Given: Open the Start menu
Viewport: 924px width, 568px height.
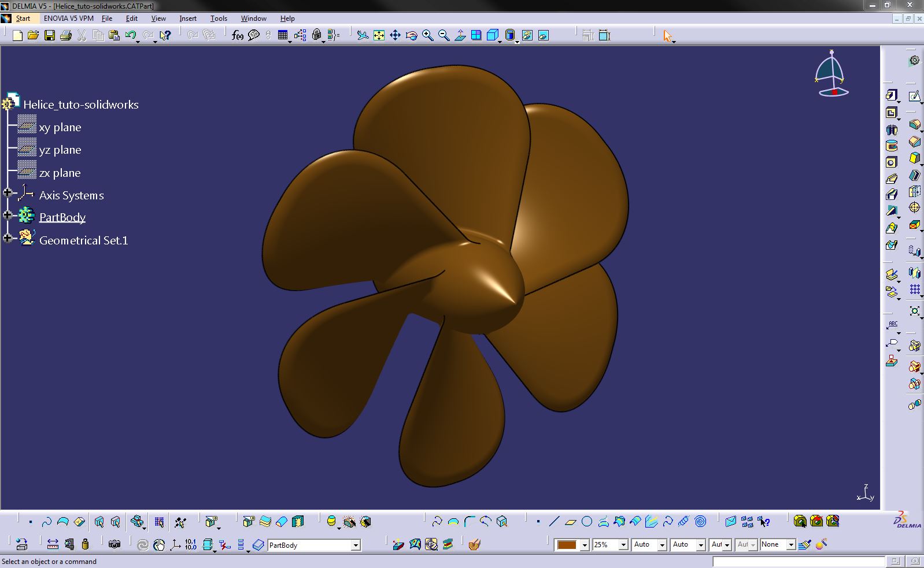Looking at the screenshot, I should coord(23,18).
